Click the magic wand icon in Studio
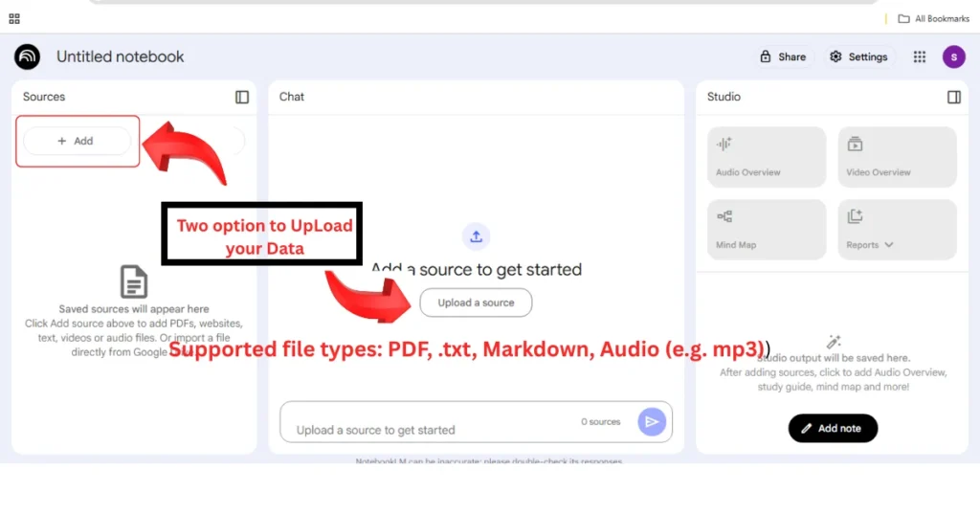This screenshot has width=980, height=515. (x=834, y=341)
